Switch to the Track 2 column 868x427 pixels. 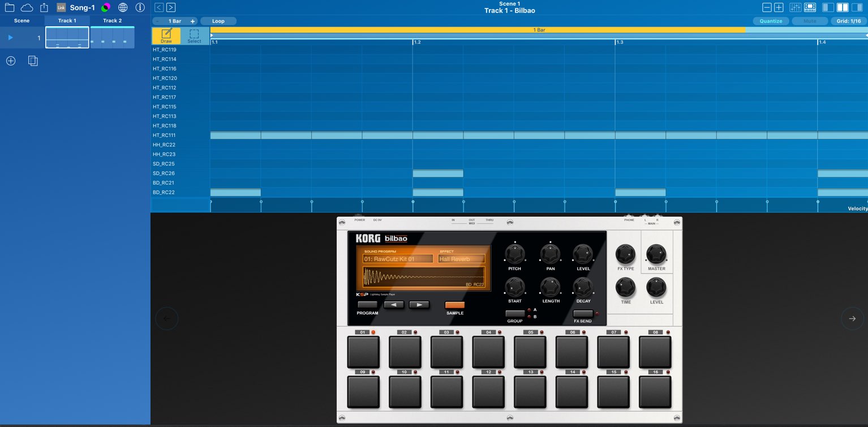click(x=112, y=20)
